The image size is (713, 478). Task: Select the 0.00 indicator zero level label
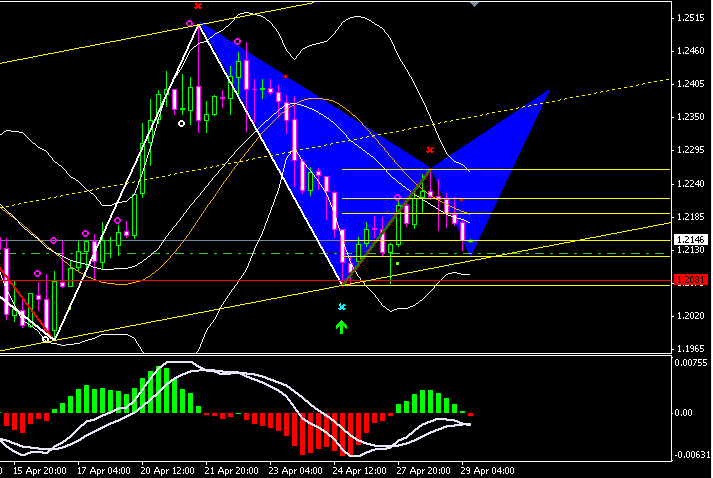683,413
